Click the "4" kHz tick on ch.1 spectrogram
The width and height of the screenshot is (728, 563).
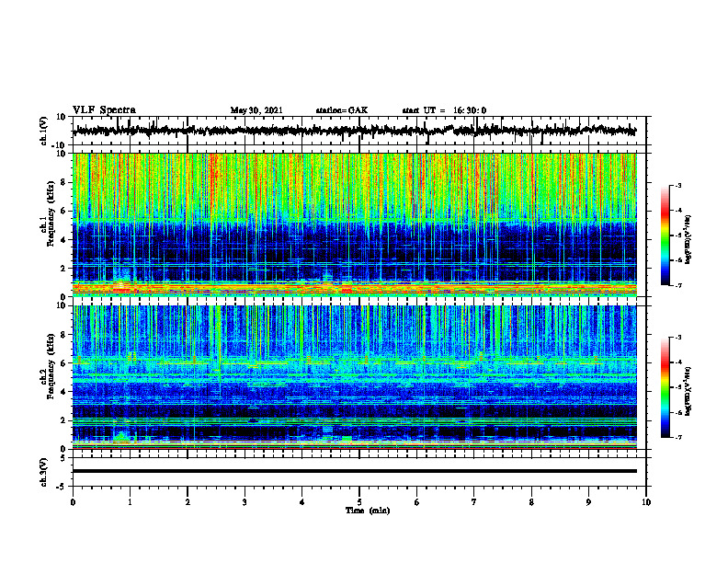tap(63, 240)
